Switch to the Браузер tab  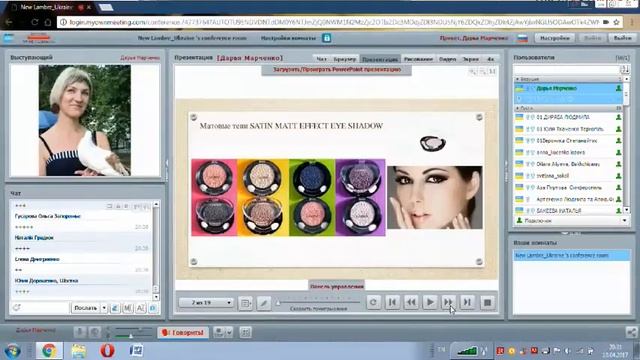click(344, 59)
